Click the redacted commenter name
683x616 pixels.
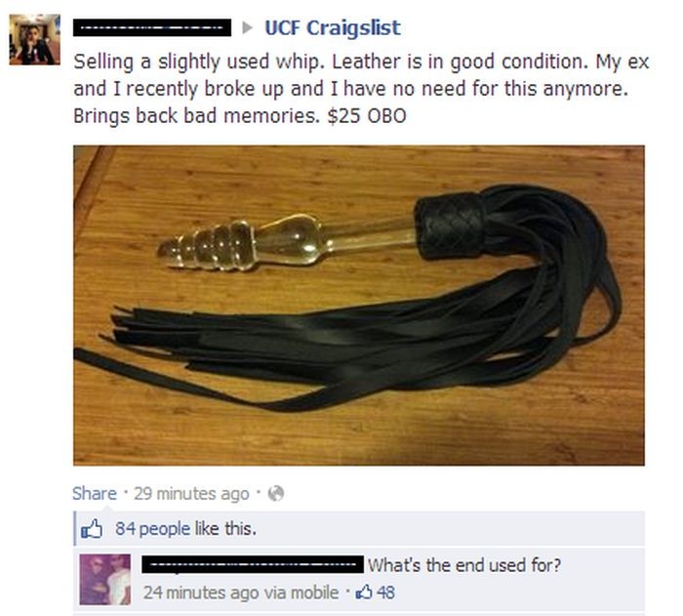tap(253, 564)
